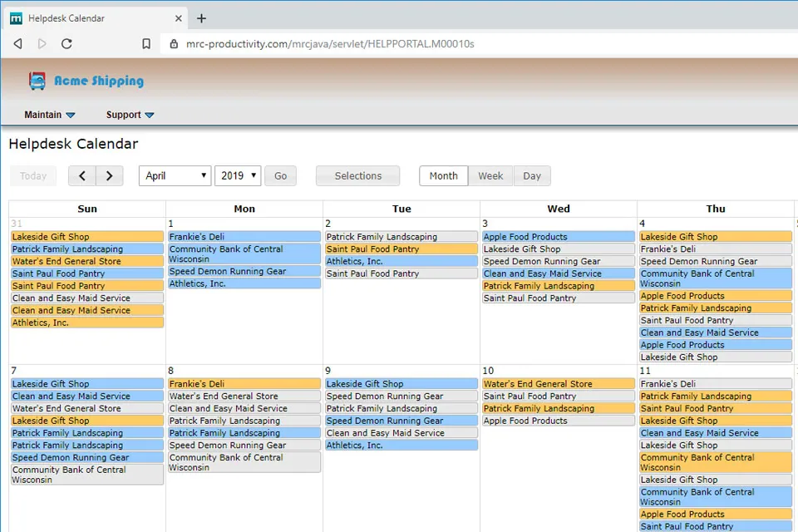This screenshot has height=532, width=798.
Task: Open Frankie's Deli entry on April 11
Action: 716,384
